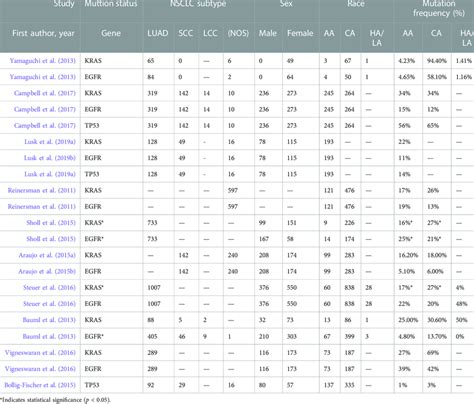Follow the Araujo et al. (2015a) citation link
The width and height of the screenshot is (474, 404).
47,255
